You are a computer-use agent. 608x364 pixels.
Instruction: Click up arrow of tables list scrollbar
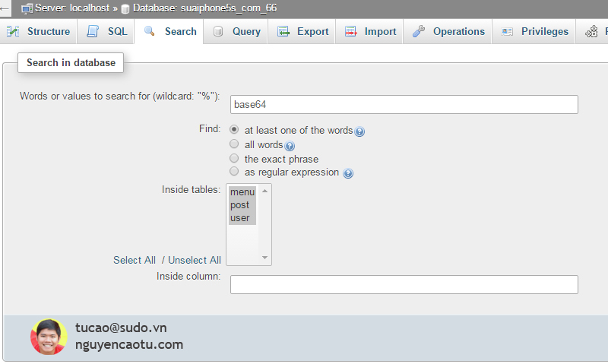tap(264, 191)
